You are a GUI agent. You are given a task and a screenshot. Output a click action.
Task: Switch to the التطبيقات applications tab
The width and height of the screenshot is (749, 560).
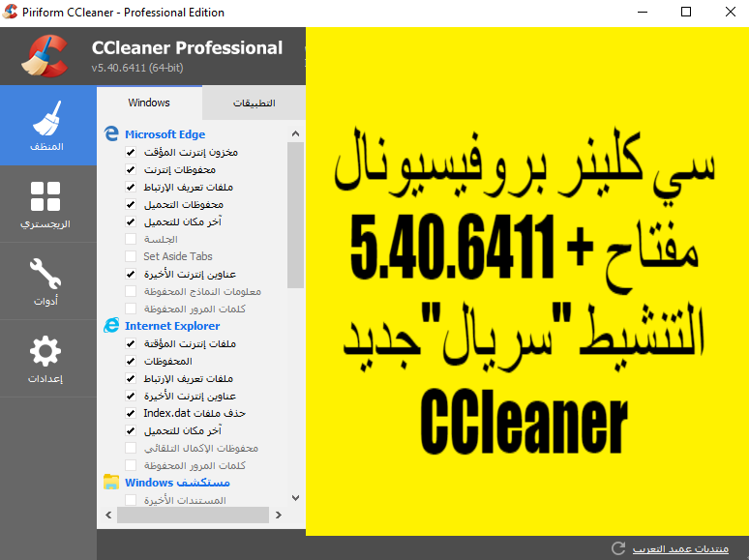[x=254, y=103]
